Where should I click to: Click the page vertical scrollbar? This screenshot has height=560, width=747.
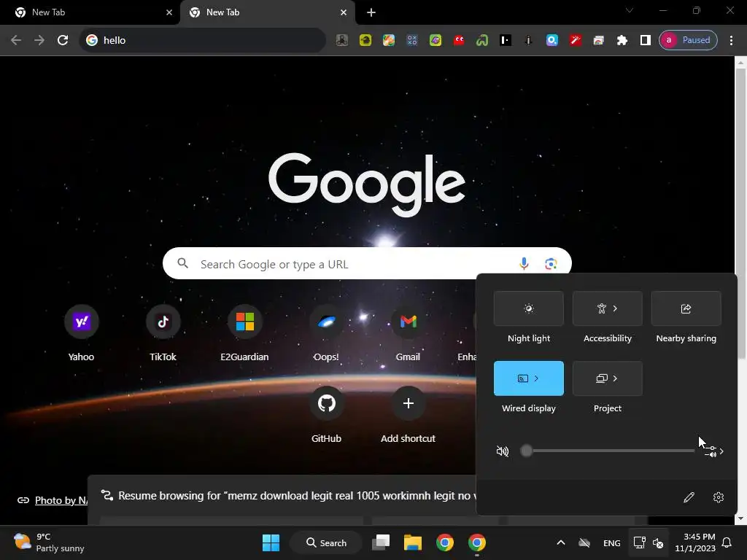tap(740, 214)
